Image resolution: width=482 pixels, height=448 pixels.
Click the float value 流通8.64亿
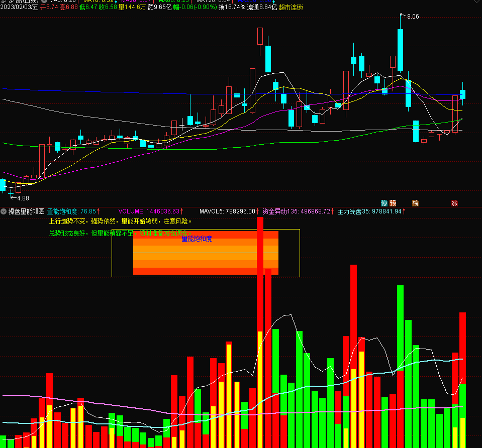click(262, 7)
